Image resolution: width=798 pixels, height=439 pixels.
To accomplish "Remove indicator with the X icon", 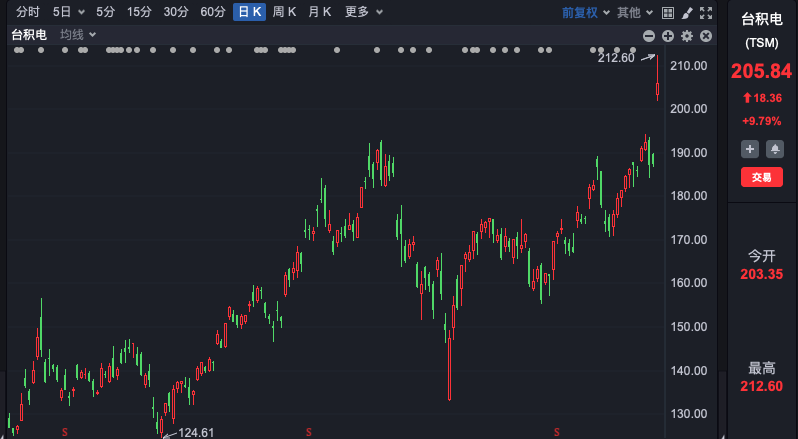I will (706, 36).
